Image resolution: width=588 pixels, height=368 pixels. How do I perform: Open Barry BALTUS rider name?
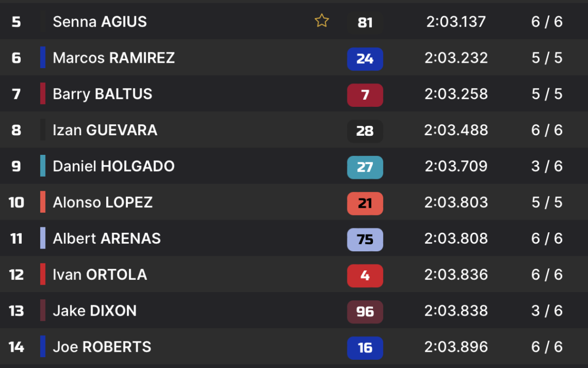point(102,94)
